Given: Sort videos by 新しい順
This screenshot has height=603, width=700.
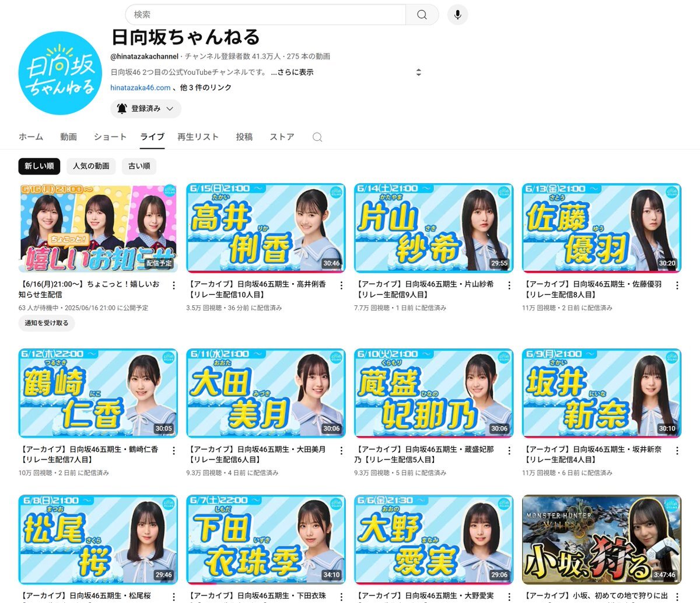Looking at the screenshot, I should tap(39, 166).
